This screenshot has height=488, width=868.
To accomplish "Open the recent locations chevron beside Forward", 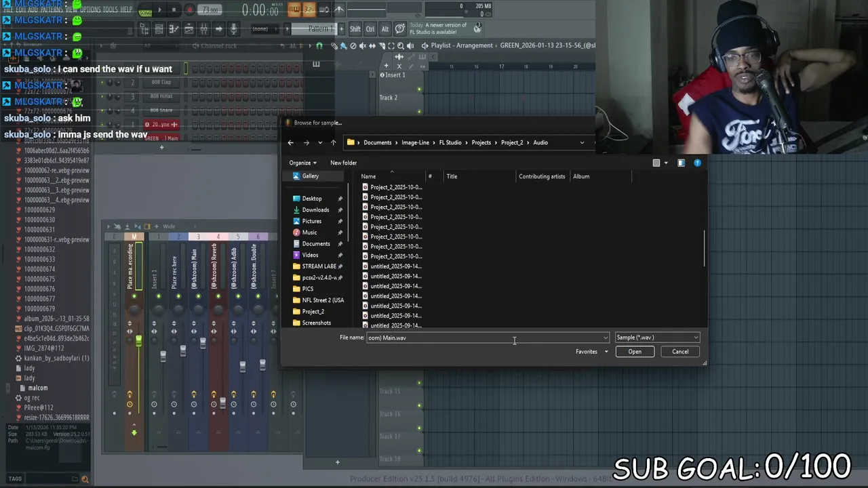I will (x=320, y=142).
